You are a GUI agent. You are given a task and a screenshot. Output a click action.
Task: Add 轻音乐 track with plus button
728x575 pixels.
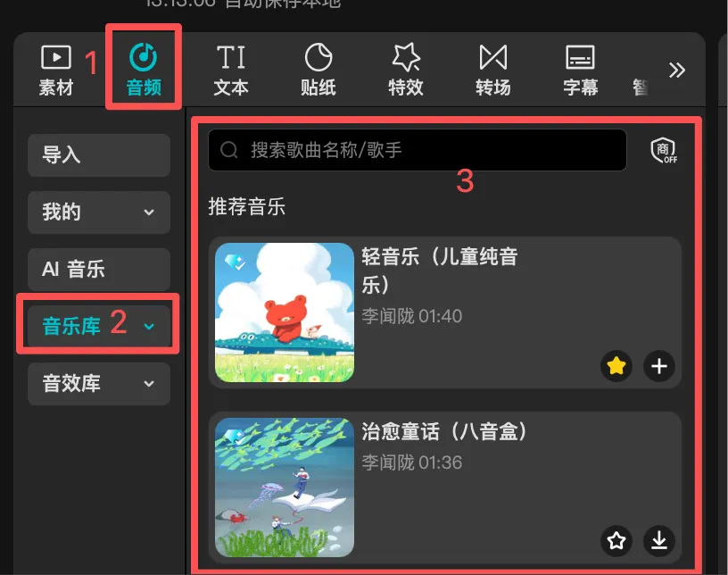(658, 366)
